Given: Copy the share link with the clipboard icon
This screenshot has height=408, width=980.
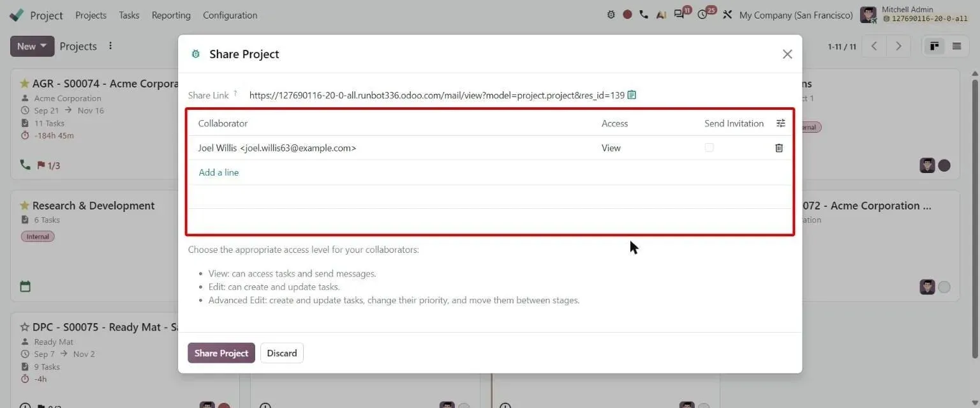Looking at the screenshot, I should click(x=632, y=95).
